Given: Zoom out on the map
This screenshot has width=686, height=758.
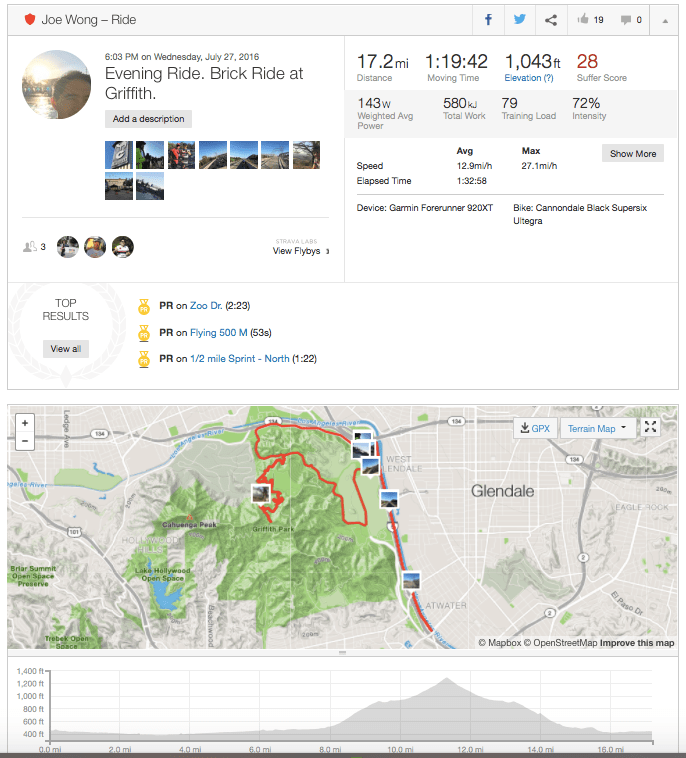Looking at the screenshot, I should (25, 440).
